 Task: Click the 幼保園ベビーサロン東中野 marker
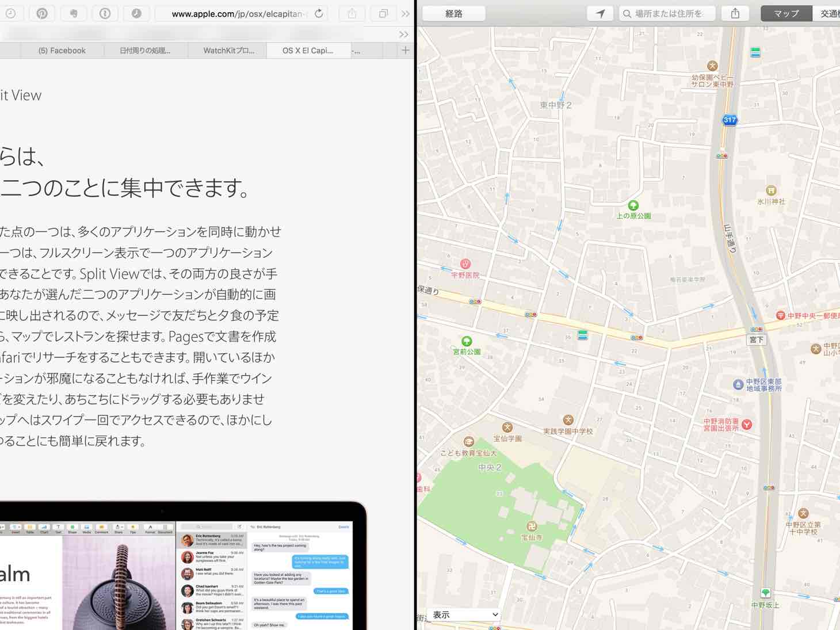click(x=712, y=66)
